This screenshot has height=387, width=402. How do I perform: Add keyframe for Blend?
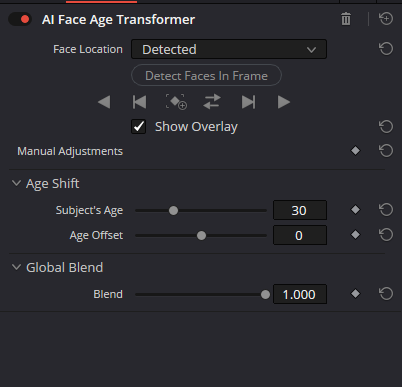coord(355,294)
